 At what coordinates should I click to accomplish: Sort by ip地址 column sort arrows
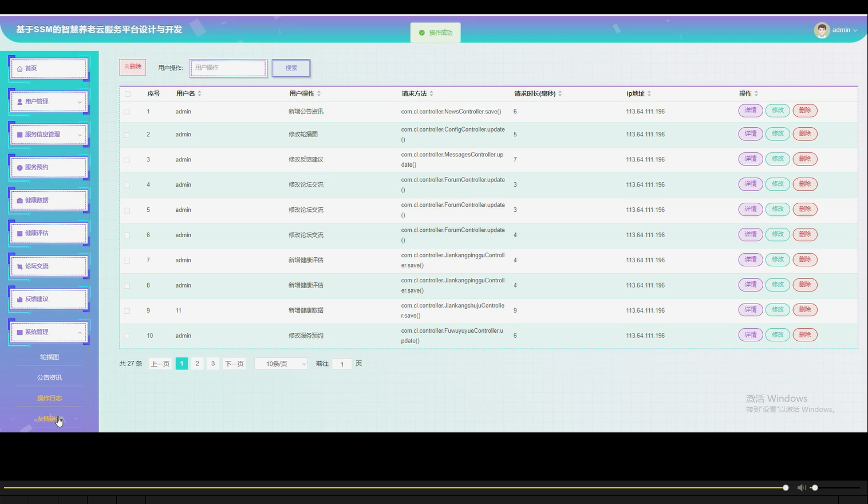[x=649, y=93]
